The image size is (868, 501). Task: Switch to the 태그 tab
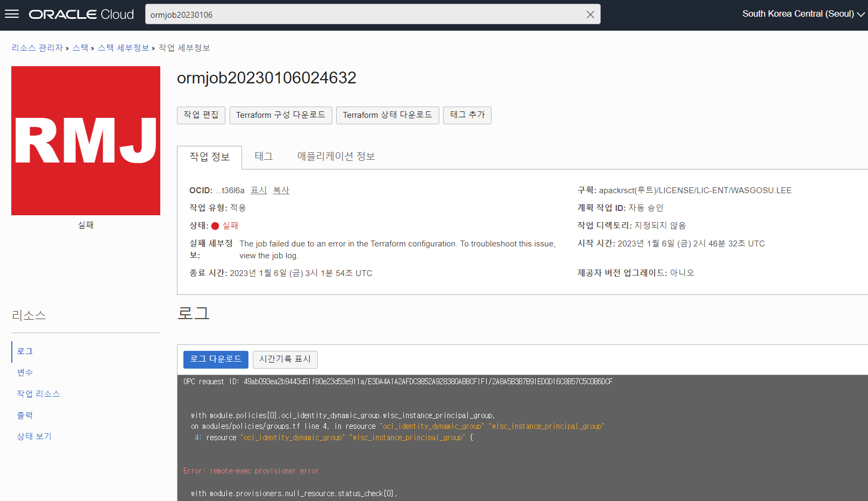coord(264,157)
